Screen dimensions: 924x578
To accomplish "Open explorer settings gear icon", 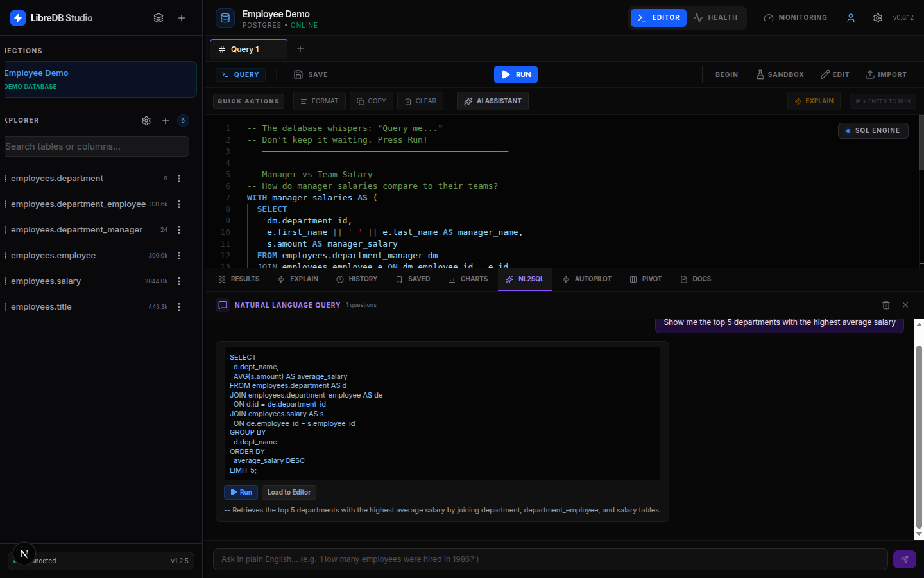I will pyautogui.click(x=146, y=121).
